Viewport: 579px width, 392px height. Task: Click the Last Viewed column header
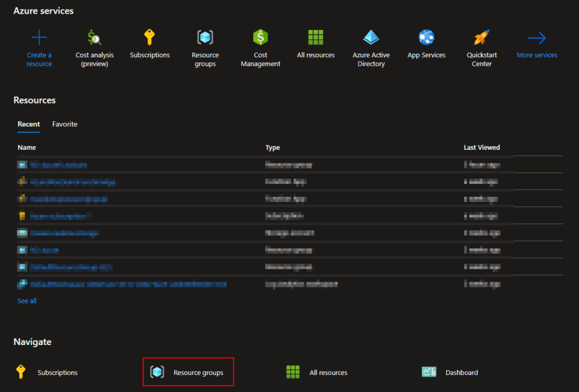pyautogui.click(x=482, y=148)
